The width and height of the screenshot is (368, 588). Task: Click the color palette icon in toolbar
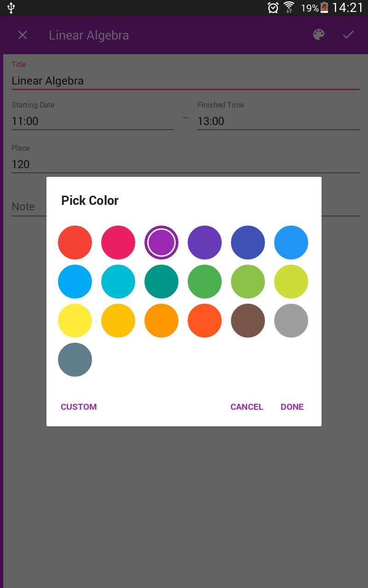pos(319,35)
